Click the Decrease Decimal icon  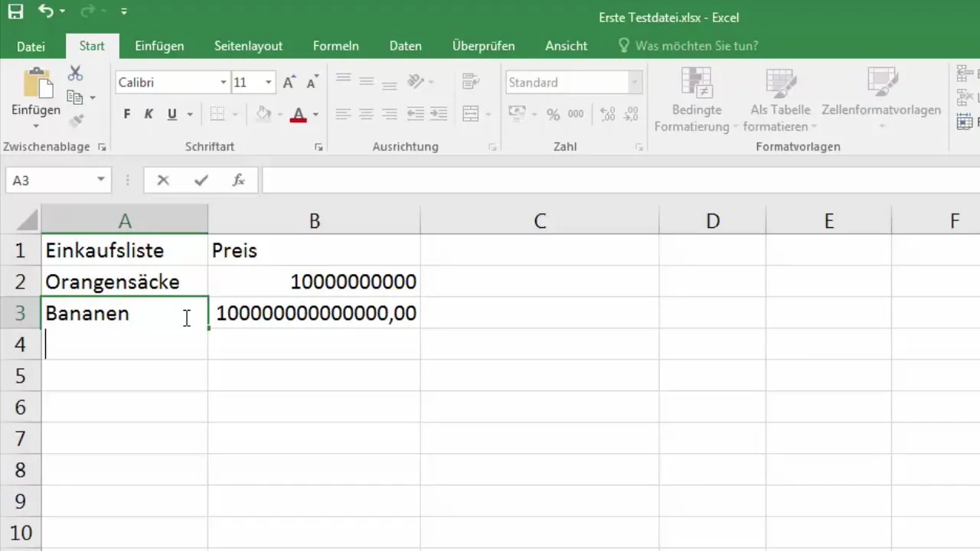[x=631, y=114]
